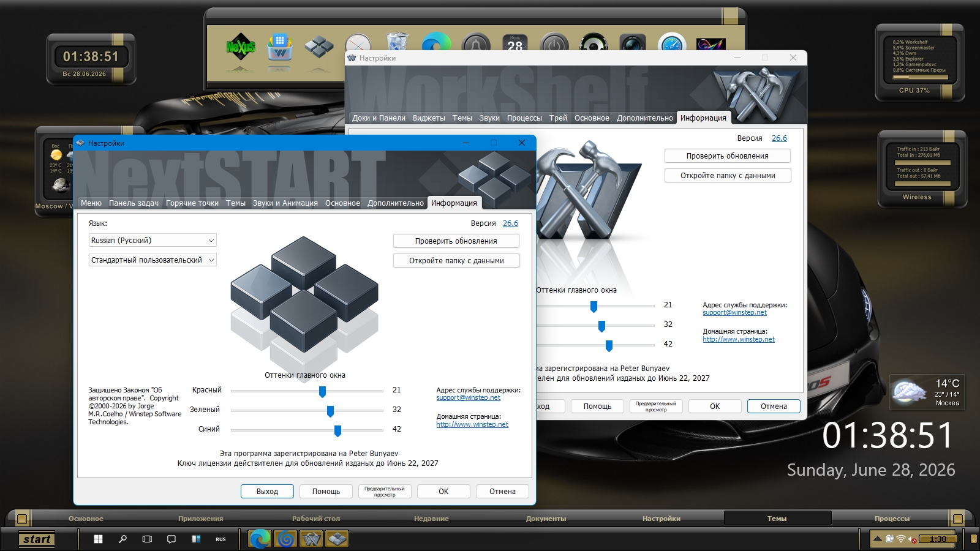Open the winstep.net homepage link in WorkShelf

739,340
